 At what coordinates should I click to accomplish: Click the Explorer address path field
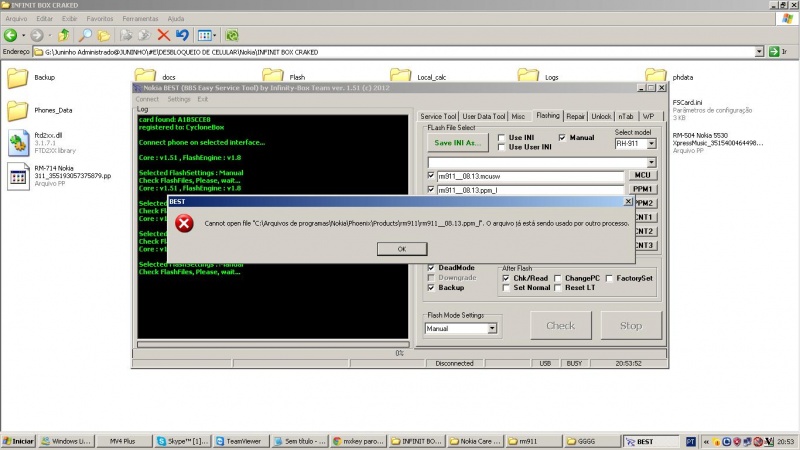point(394,52)
